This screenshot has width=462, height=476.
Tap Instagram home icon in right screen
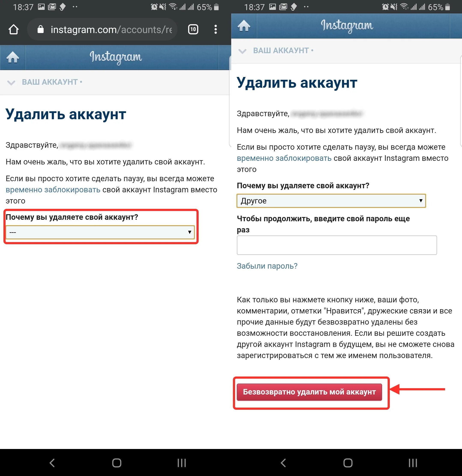244,26
